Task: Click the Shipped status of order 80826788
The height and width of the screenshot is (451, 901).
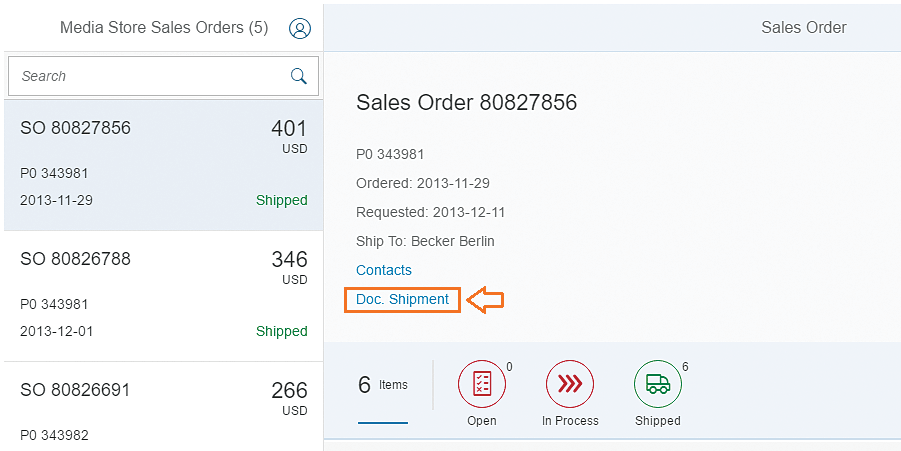Action: [281, 331]
